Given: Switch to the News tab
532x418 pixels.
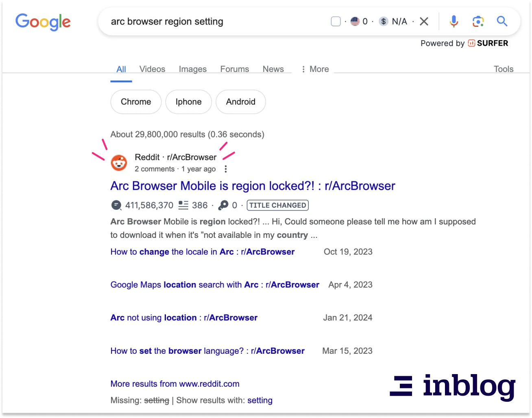Looking at the screenshot, I should coord(273,69).
